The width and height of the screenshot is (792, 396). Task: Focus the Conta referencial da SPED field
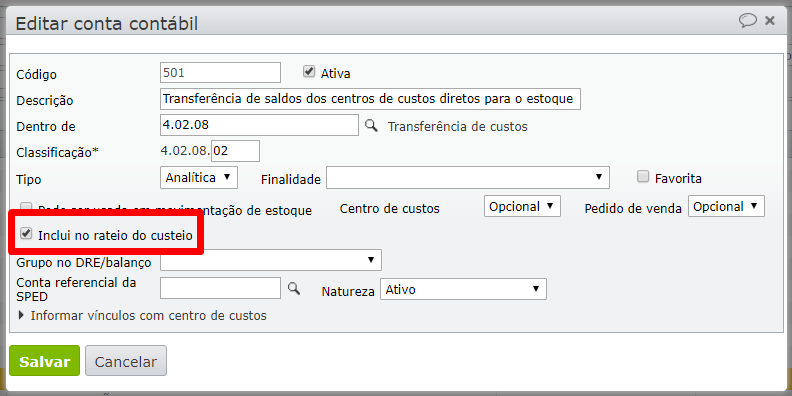(x=220, y=288)
